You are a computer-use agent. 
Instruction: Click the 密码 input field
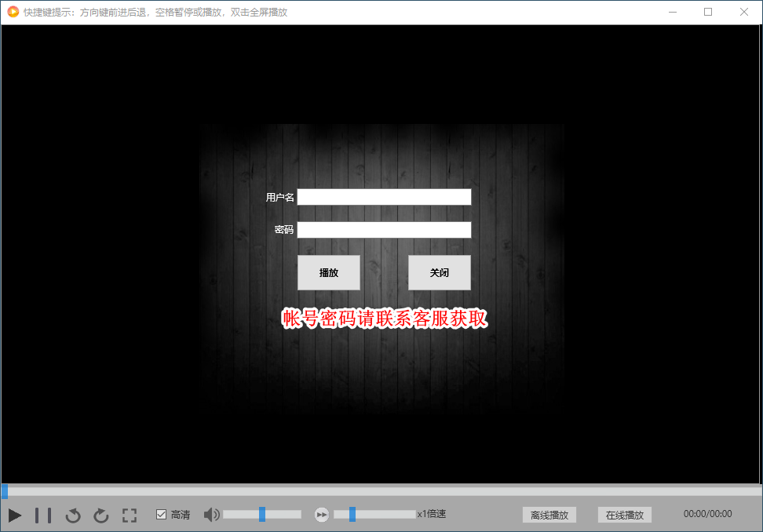(385, 230)
